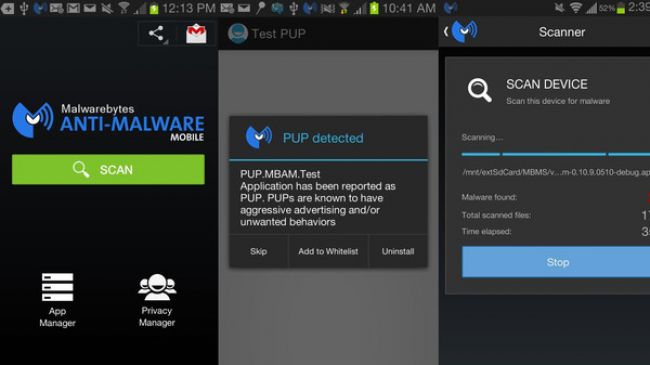Click the 'Malware found:' label

click(x=489, y=197)
